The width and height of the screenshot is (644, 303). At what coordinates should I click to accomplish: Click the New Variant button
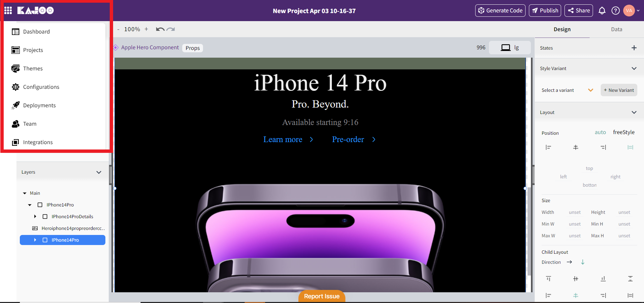click(619, 90)
